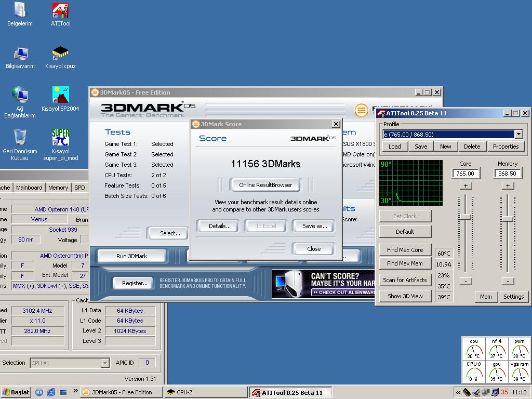The image size is (532, 399).
Task: Switch to the SPD tab in CPU-Z
Action: point(79,188)
